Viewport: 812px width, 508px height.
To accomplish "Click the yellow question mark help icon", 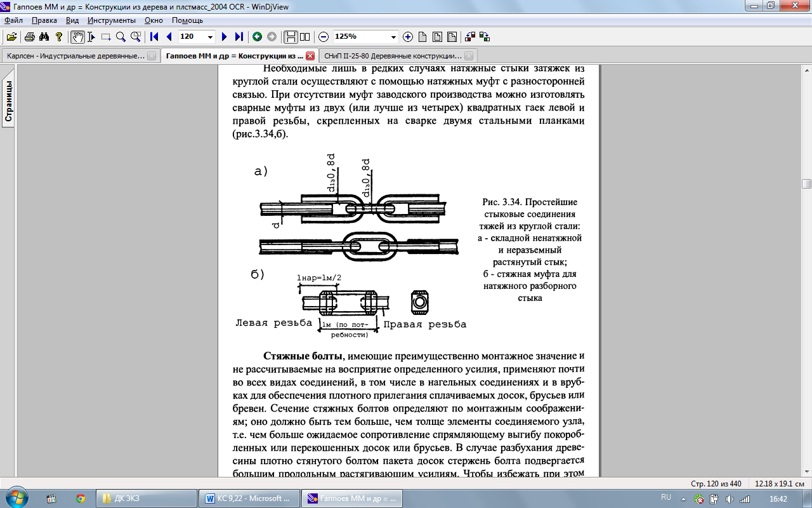I will pyautogui.click(x=59, y=37).
